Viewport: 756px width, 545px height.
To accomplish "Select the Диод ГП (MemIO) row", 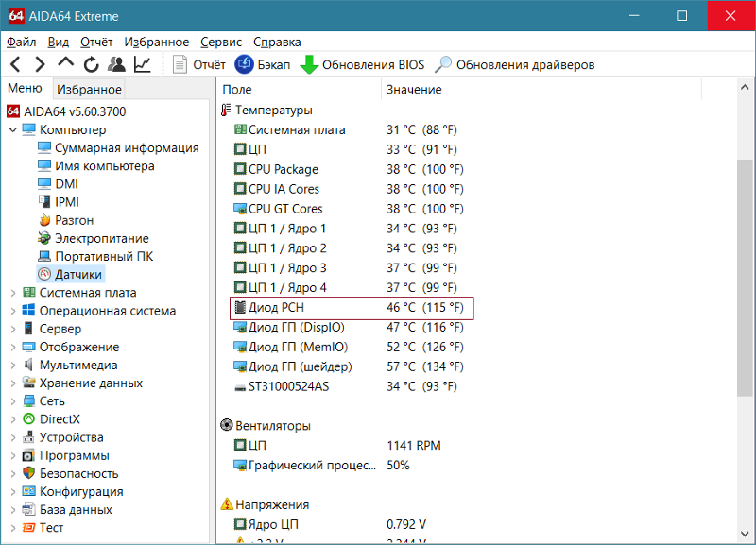I will (x=349, y=347).
